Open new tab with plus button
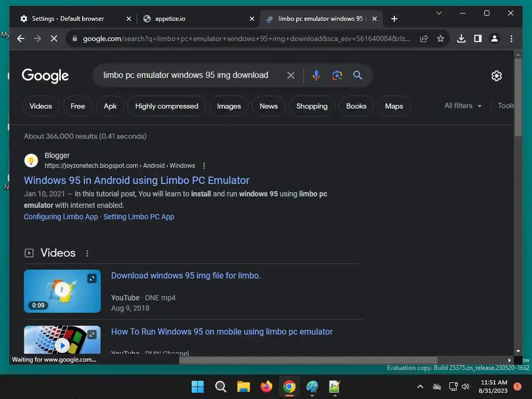 (x=394, y=19)
